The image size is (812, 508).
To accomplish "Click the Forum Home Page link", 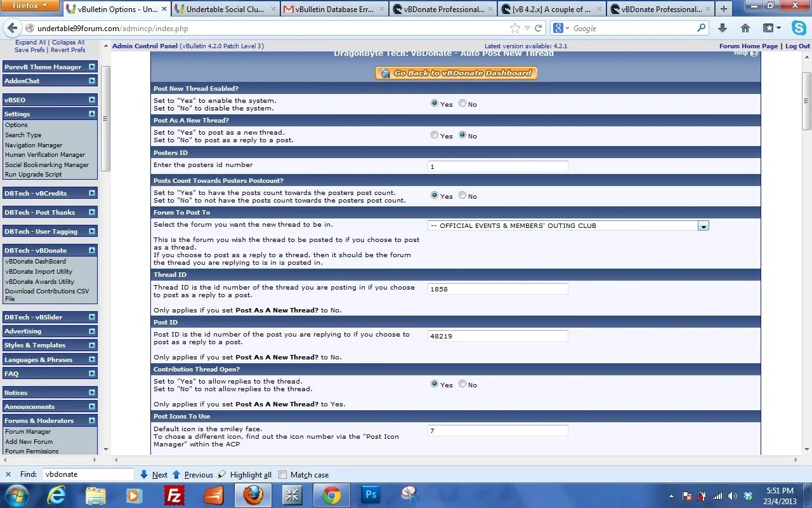I will (749, 46).
